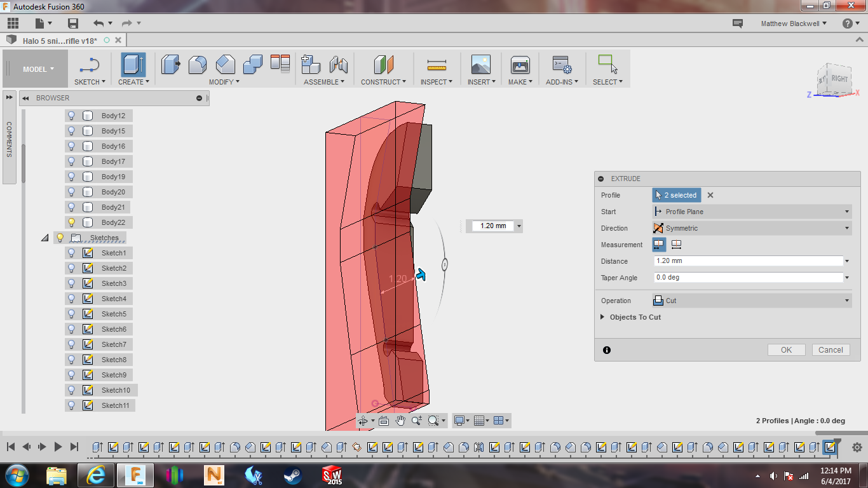868x488 pixels.
Task: Click the Add-Ins scripts icon
Action: pos(562,64)
